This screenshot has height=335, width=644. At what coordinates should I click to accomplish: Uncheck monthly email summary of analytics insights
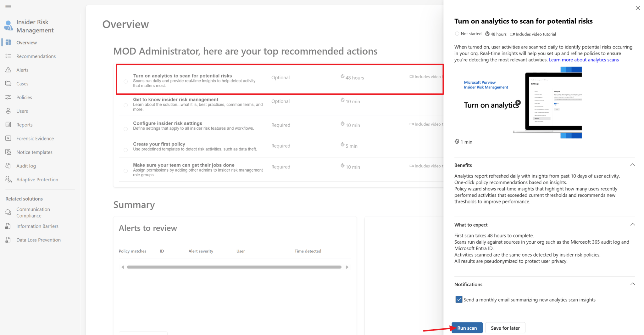(x=459, y=299)
